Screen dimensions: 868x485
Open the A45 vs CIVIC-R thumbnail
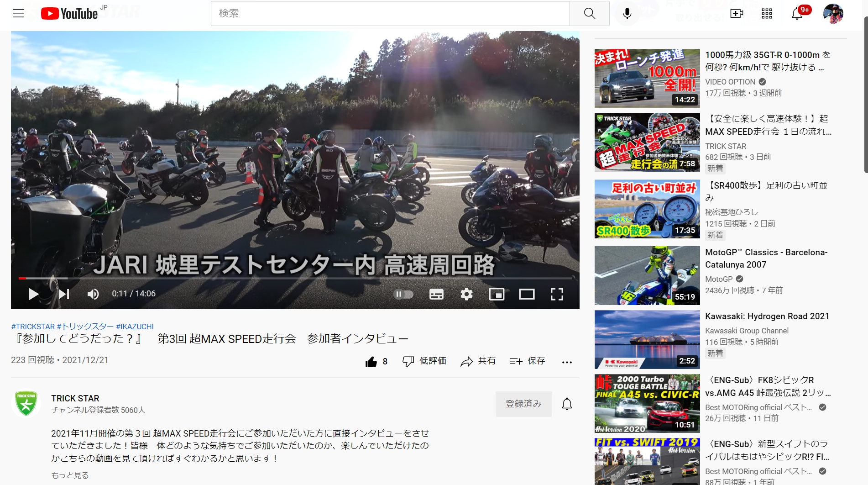pyautogui.click(x=647, y=403)
